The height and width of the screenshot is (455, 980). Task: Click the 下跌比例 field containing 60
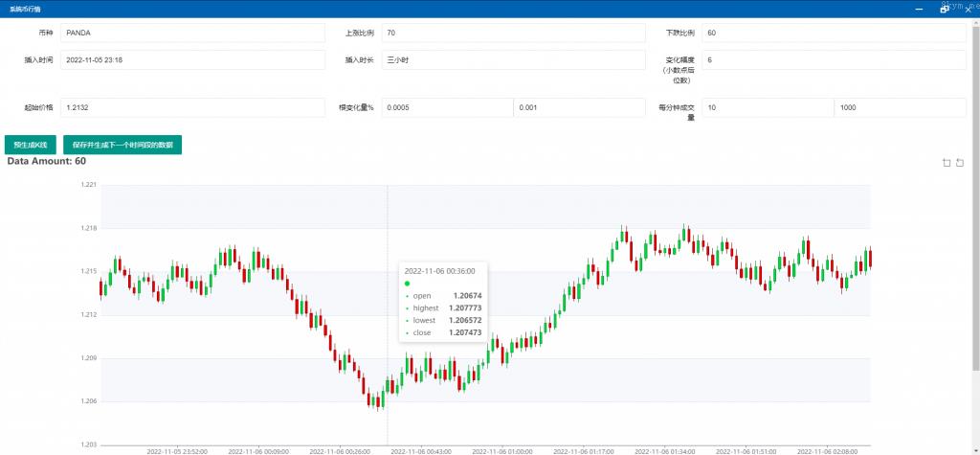pos(833,33)
